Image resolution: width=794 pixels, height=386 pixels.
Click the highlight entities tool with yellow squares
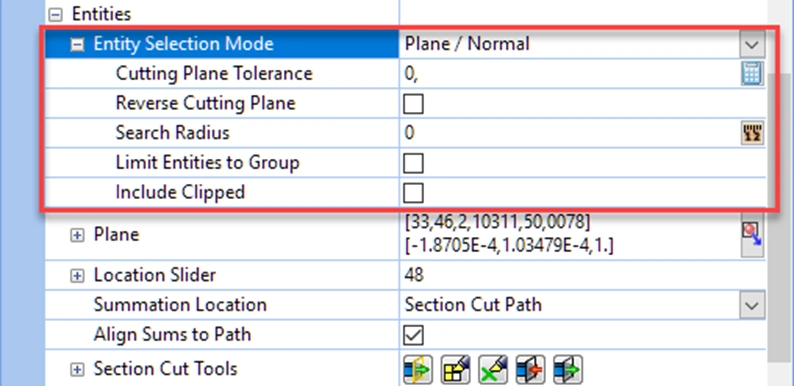pos(455,369)
